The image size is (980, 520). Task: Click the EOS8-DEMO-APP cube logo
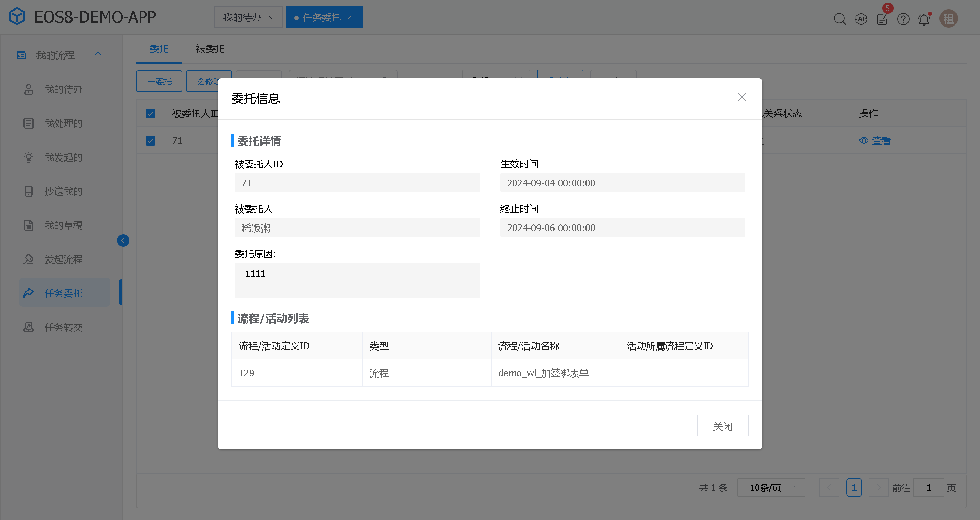17,17
